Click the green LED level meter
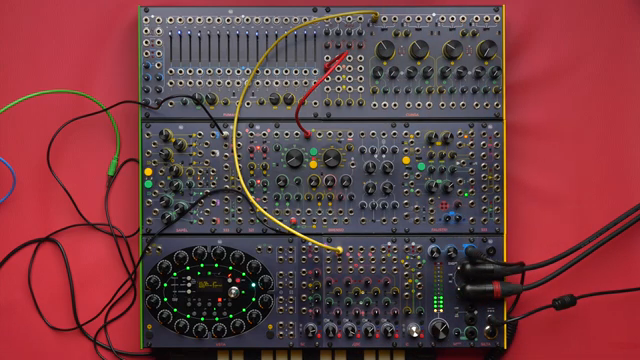This screenshot has width=640, height=360. pyautogui.click(x=438, y=288)
